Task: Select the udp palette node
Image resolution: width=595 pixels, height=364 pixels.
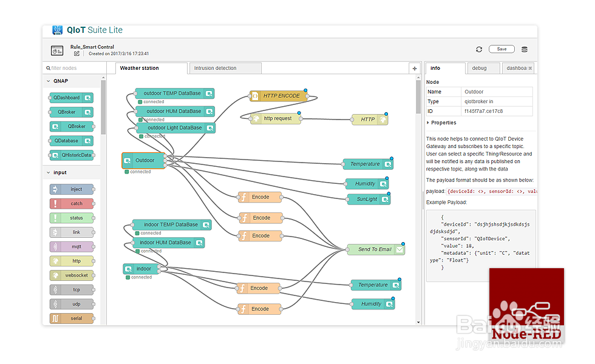Action: [x=72, y=304]
